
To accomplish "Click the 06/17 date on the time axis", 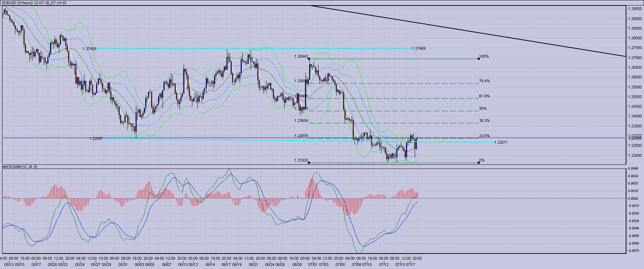I will point(226,265).
